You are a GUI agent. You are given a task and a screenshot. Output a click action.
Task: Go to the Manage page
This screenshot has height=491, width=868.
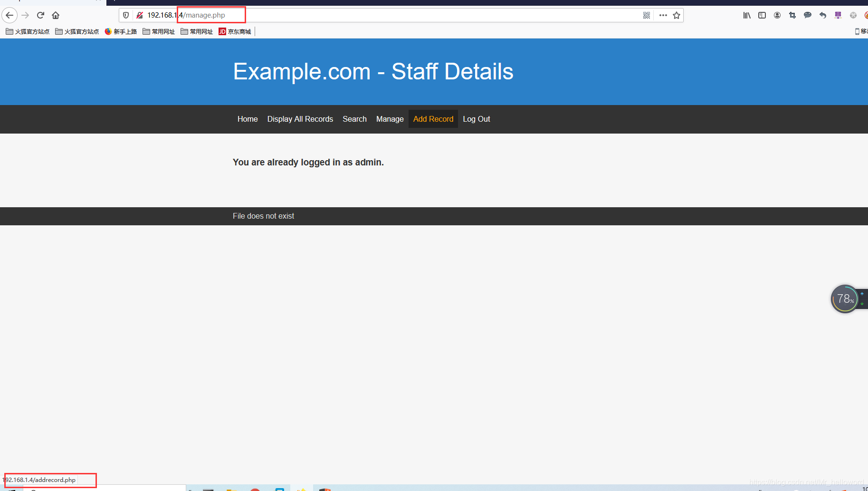coord(390,119)
